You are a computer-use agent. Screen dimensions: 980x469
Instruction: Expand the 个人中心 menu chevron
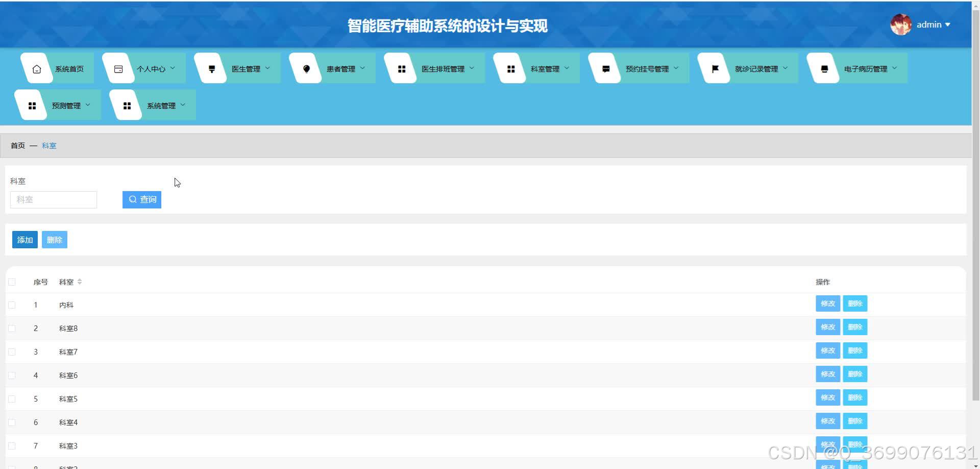tap(173, 68)
